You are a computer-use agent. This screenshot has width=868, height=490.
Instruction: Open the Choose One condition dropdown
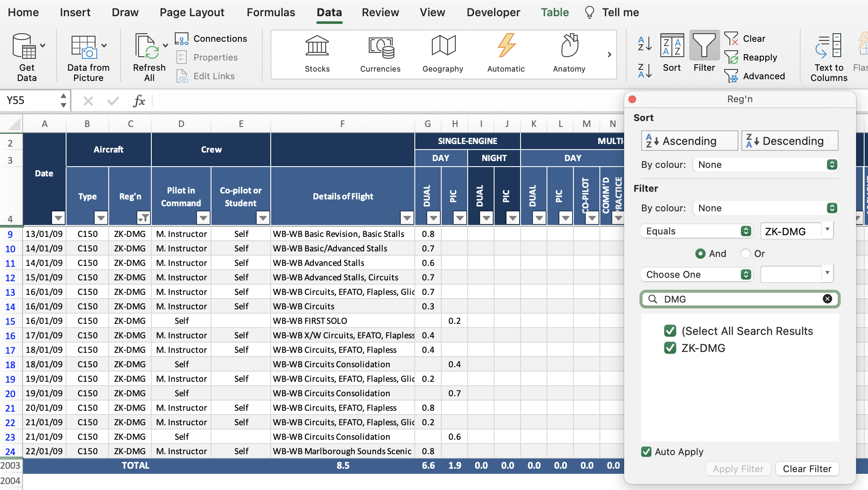(697, 274)
